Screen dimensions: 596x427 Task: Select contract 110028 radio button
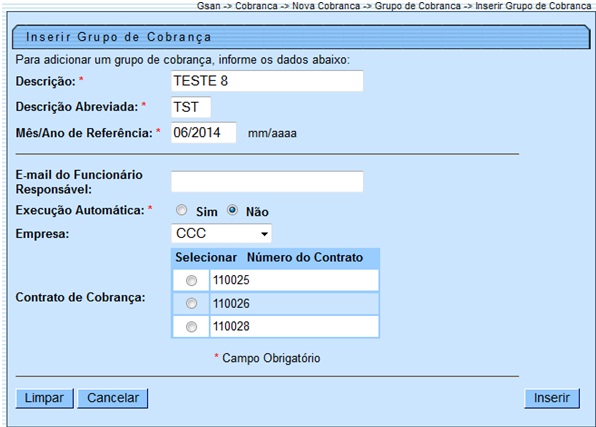click(191, 327)
